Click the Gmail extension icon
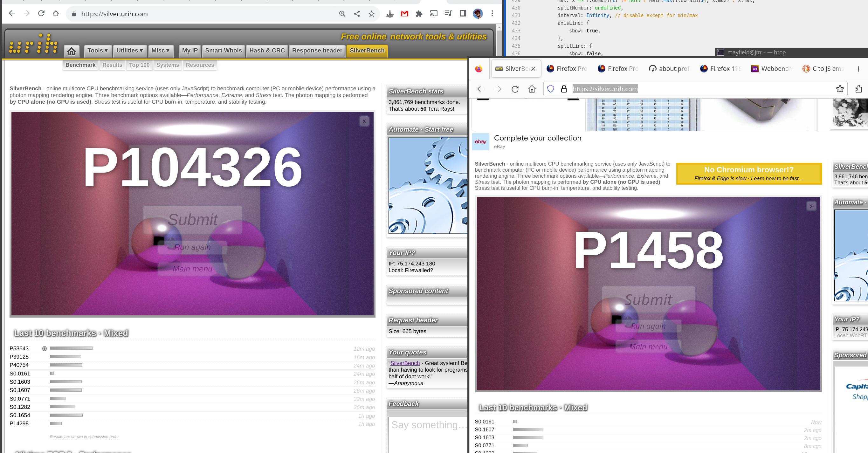The height and width of the screenshot is (453, 868). pyautogui.click(x=404, y=14)
